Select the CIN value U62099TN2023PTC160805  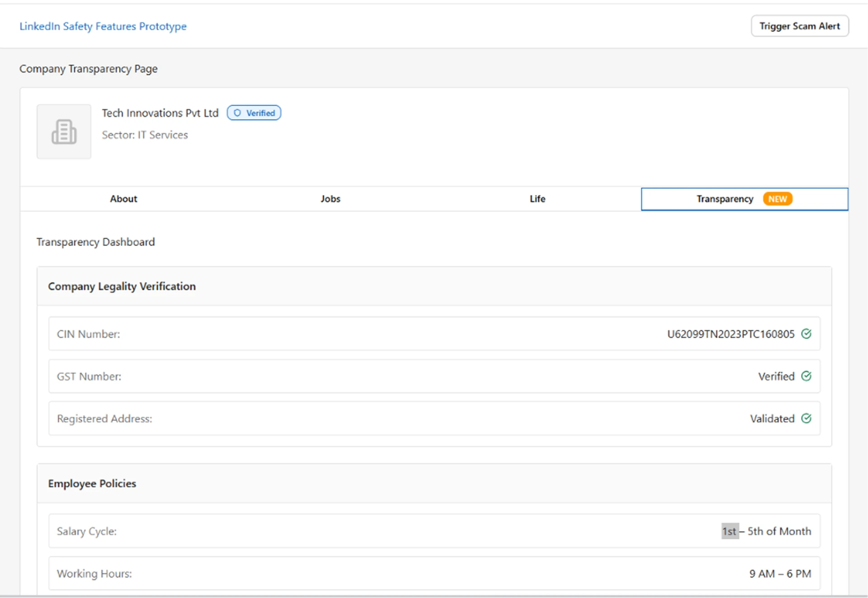731,334
